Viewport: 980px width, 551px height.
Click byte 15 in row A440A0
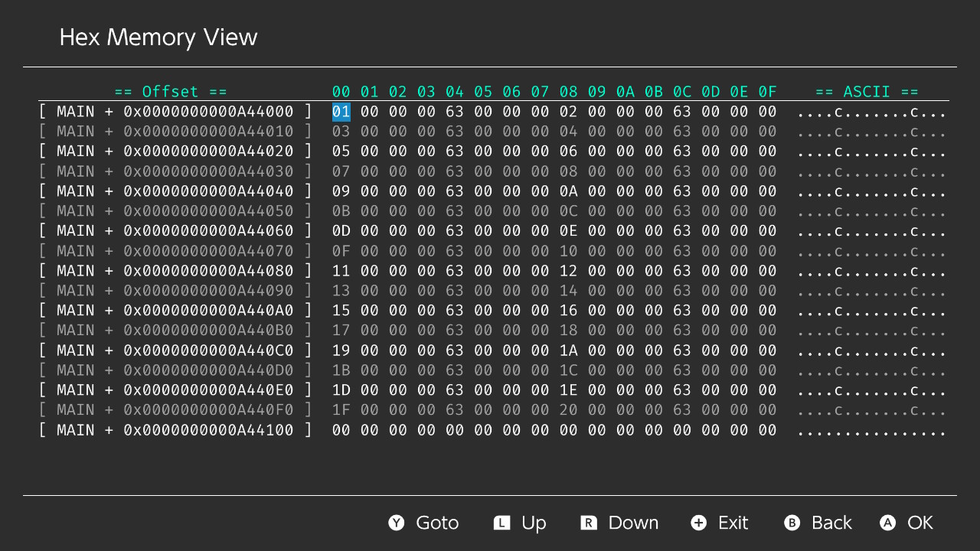point(341,311)
